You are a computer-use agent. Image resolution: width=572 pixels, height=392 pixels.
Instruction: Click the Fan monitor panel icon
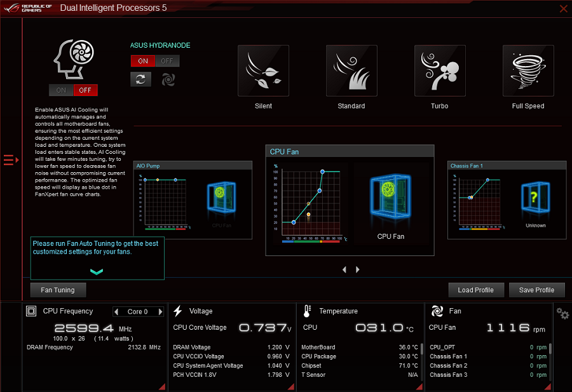(x=437, y=311)
